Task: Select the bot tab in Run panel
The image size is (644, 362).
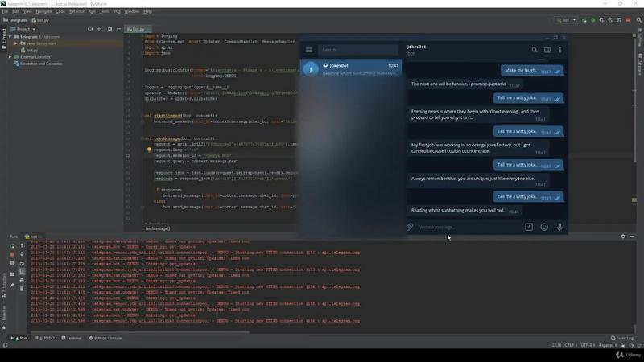Action: click(x=31, y=237)
